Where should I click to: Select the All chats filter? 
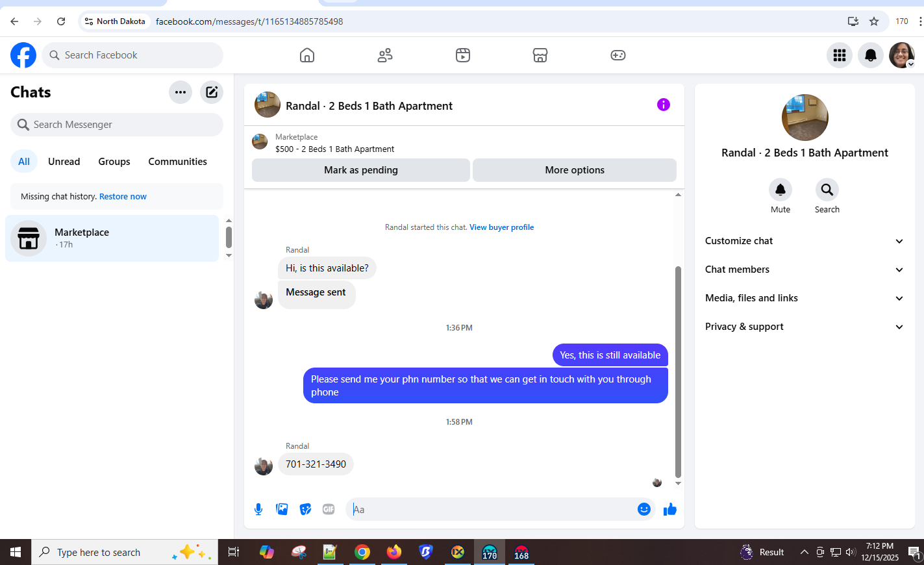coord(24,162)
